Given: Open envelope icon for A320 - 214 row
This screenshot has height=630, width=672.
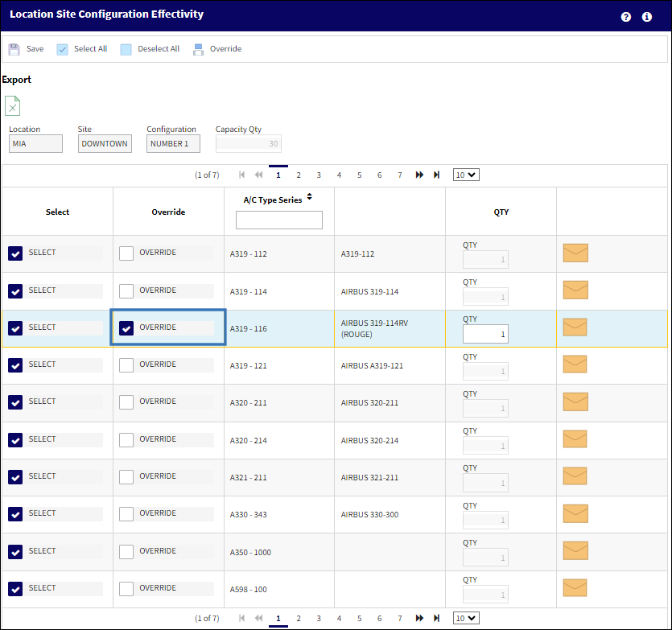Looking at the screenshot, I should pyautogui.click(x=575, y=439).
